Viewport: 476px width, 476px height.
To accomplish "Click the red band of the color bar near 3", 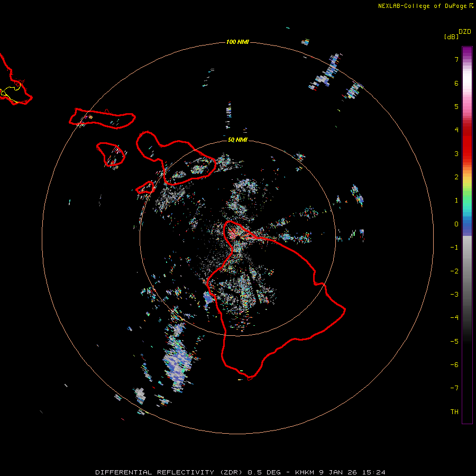I will [467, 153].
